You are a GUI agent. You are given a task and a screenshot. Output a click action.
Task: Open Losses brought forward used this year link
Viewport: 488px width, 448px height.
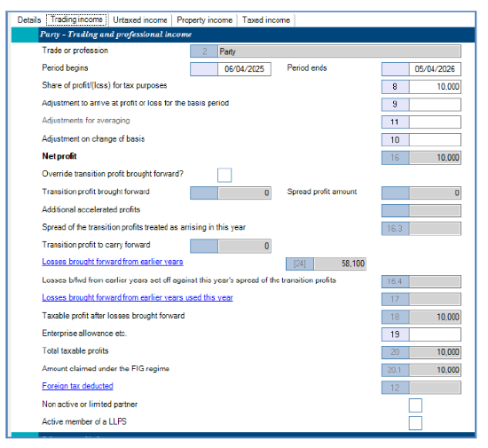click(138, 297)
